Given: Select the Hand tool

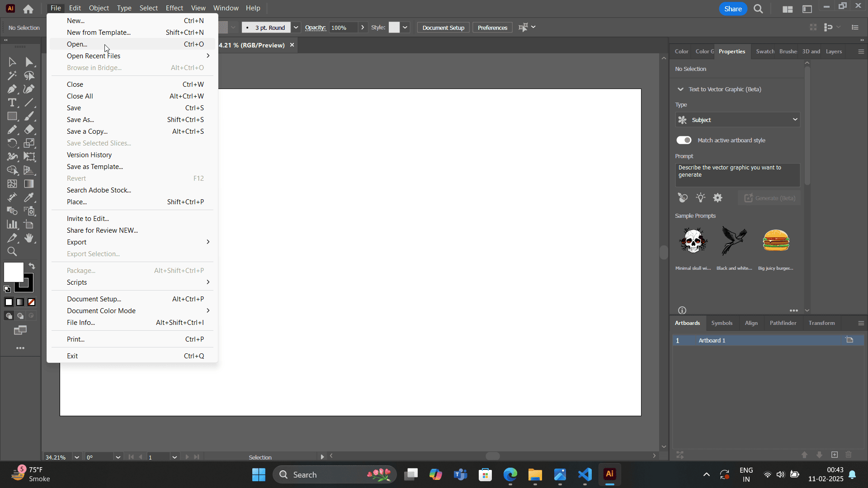Looking at the screenshot, I should (x=29, y=238).
